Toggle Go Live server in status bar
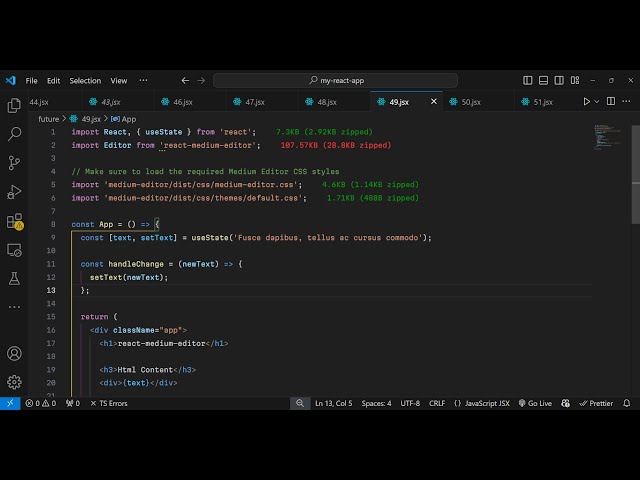 (x=534, y=403)
